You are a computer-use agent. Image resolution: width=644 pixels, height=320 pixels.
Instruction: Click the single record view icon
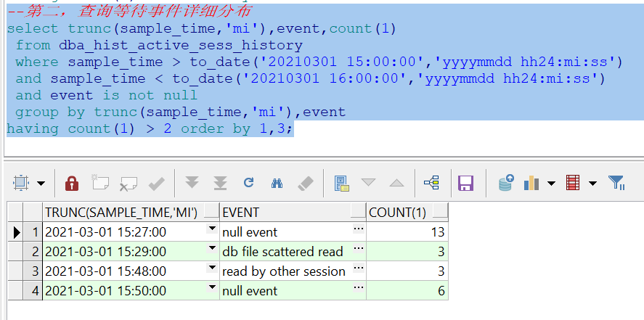click(x=342, y=184)
